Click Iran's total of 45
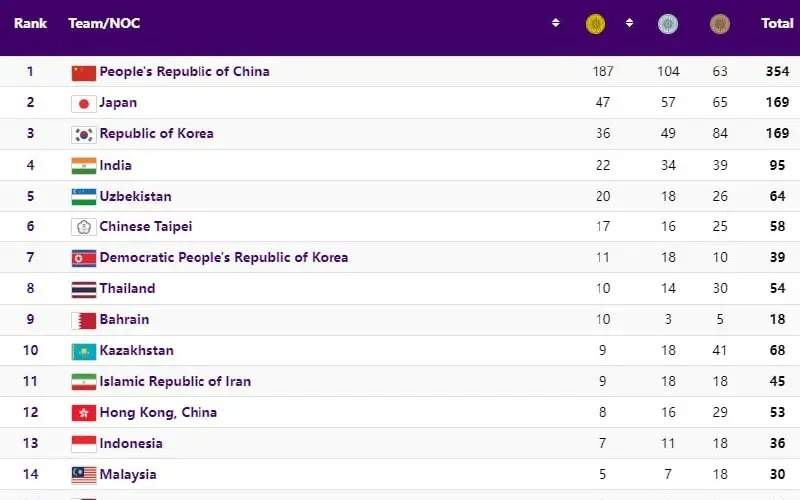The image size is (800, 500). tap(777, 382)
